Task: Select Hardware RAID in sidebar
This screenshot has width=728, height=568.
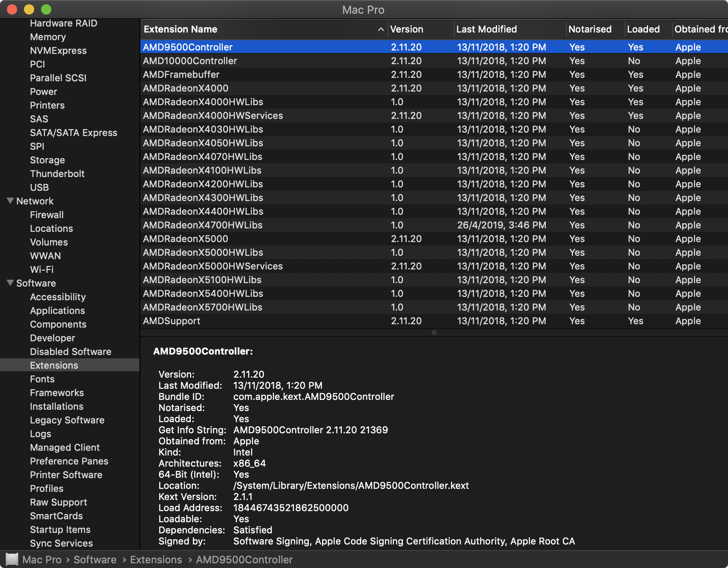Action: [x=64, y=23]
